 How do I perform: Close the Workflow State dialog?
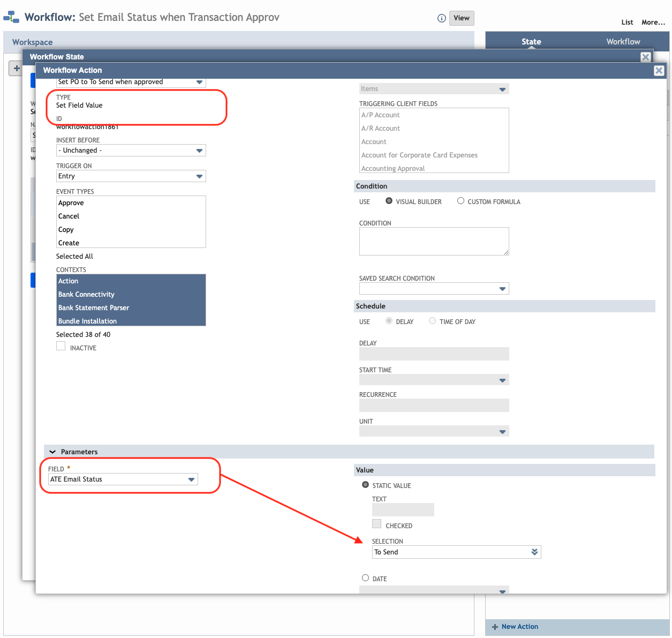[646, 57]
